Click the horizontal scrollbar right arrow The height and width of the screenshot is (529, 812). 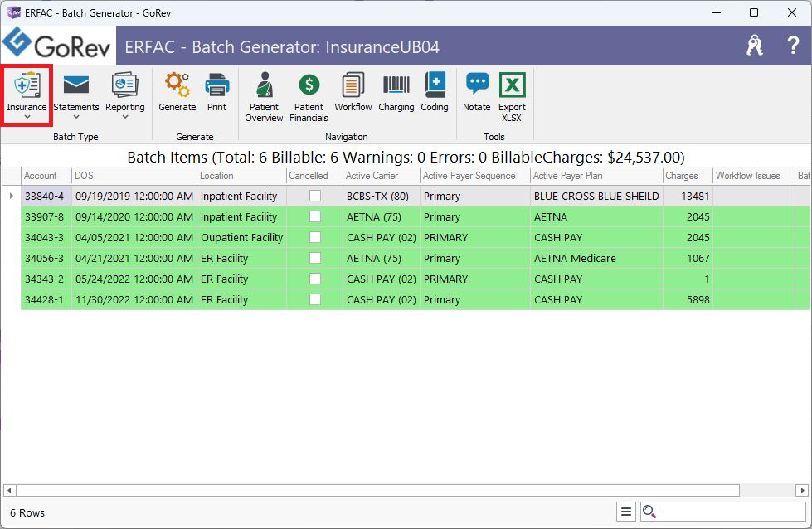(802, 490)
